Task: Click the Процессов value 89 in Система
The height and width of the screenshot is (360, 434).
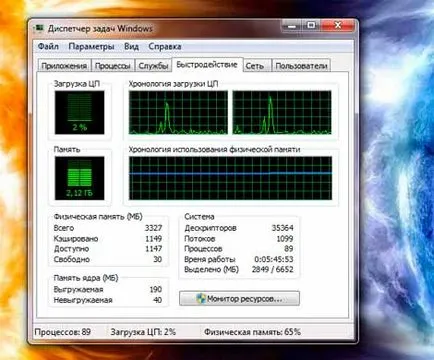Action: pyautogui.click(x=289, y=249)
